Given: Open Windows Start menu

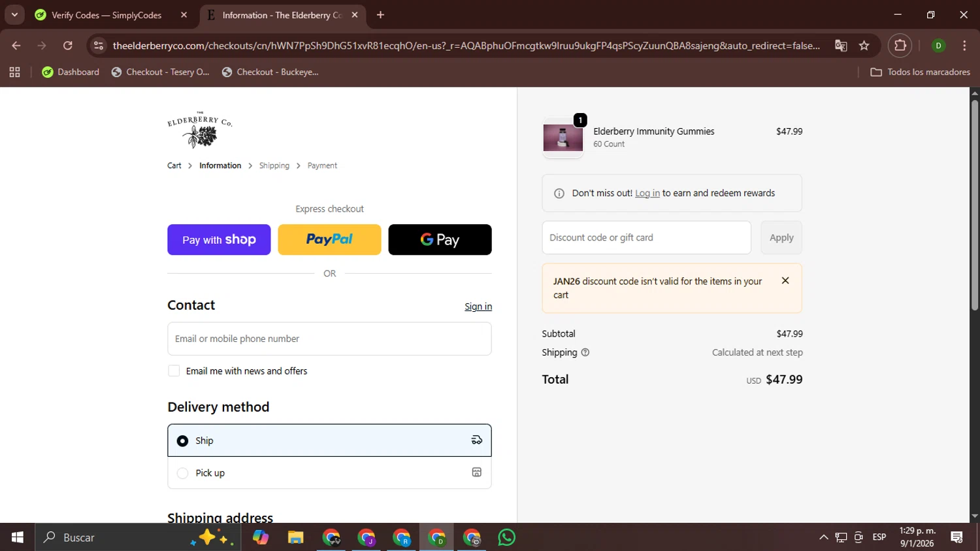Looking at the screenshot, I should (x=18, y=537).
